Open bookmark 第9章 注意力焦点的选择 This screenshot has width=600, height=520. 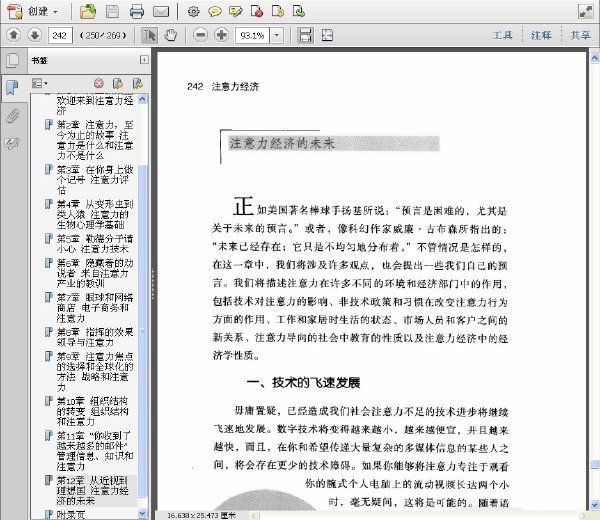95,372
